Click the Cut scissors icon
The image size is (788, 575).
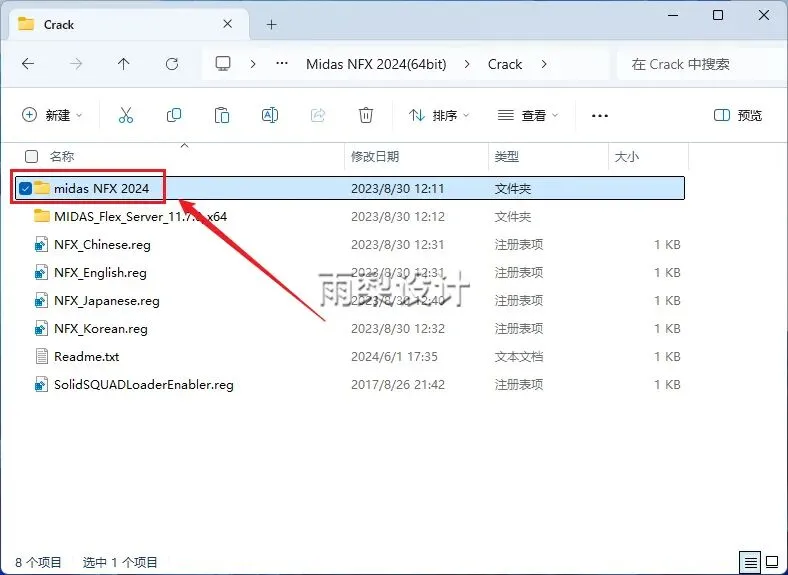tap(126, 116)
